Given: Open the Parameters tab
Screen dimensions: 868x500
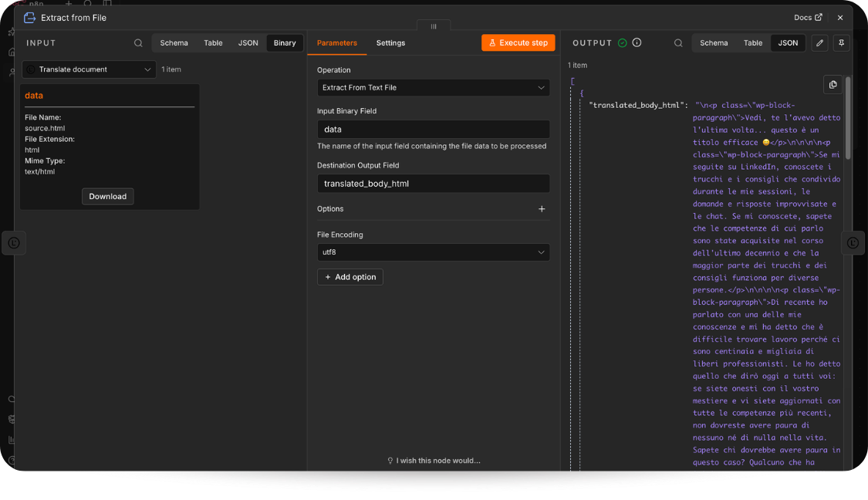Looking at the screenshot, I should point(337,42).
